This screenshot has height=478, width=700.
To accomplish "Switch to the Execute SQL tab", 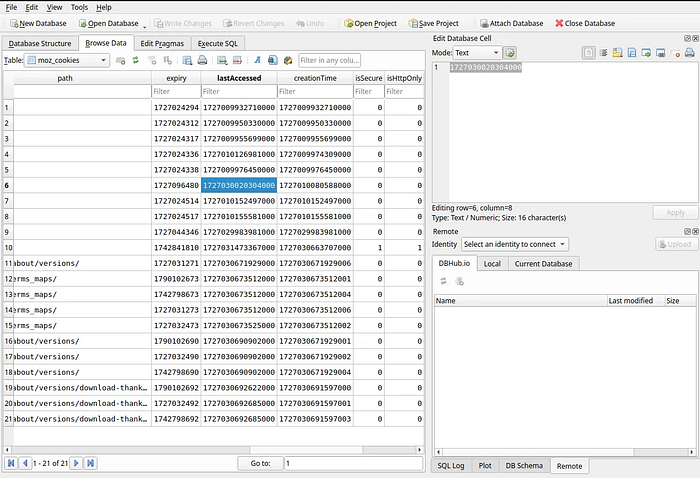I will click(217, 43).
